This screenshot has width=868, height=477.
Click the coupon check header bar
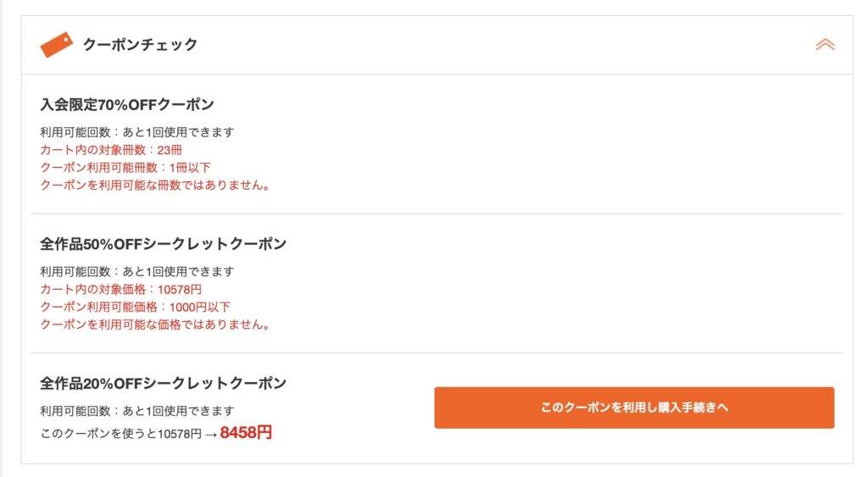(509, 44)
